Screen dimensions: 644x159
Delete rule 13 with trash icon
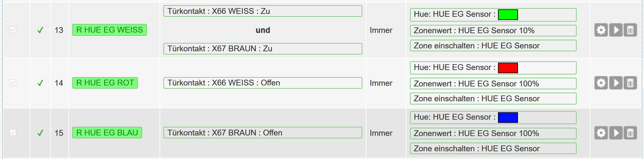click(x=630, y=30)
